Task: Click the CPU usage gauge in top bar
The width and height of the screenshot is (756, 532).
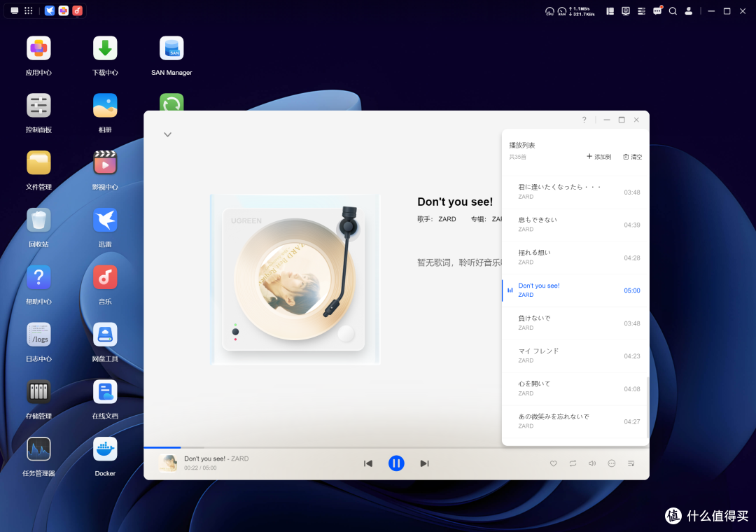Action: [x=549, y=11]
